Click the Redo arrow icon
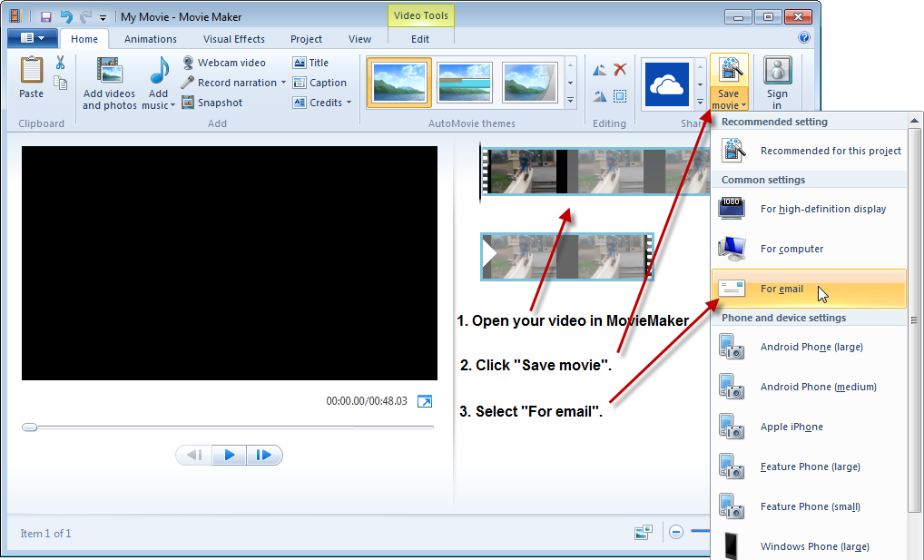924x560 pixels. coord(86,17)
